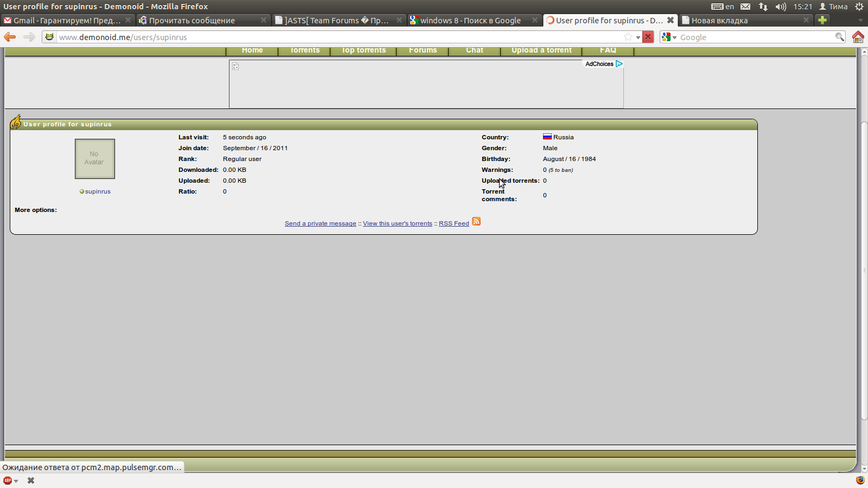The width and height of the screenshot is (868, 488).
Task: Close the windows 8 Google search tab
Action: click(535, 20)
